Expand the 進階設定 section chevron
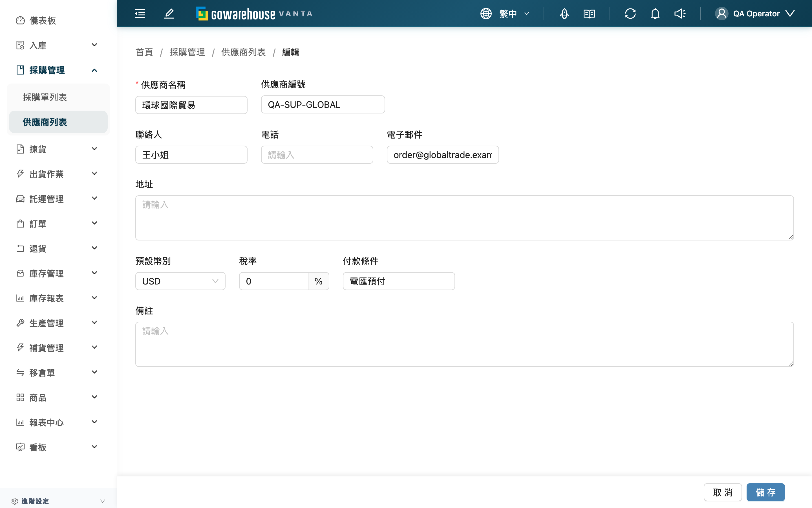This screenshot has width=812, height=508. point(102,501)
